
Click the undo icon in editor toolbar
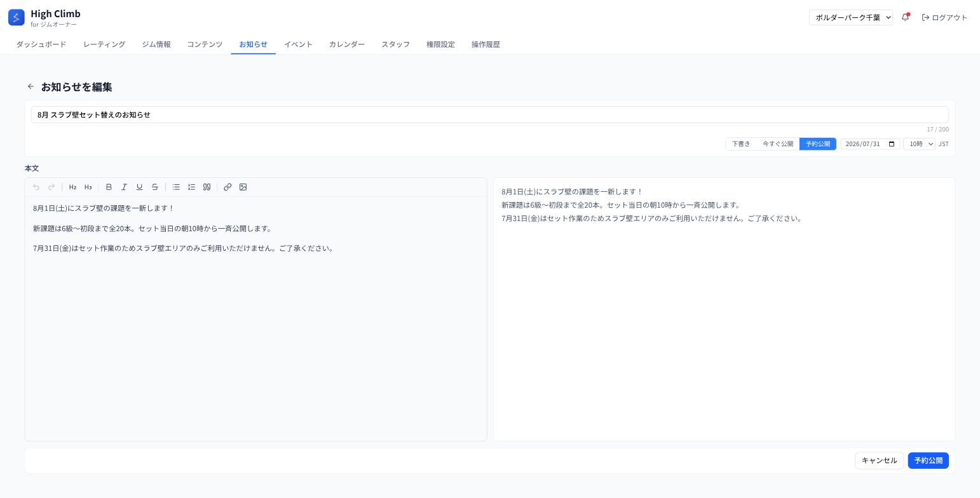pos(36,187)
